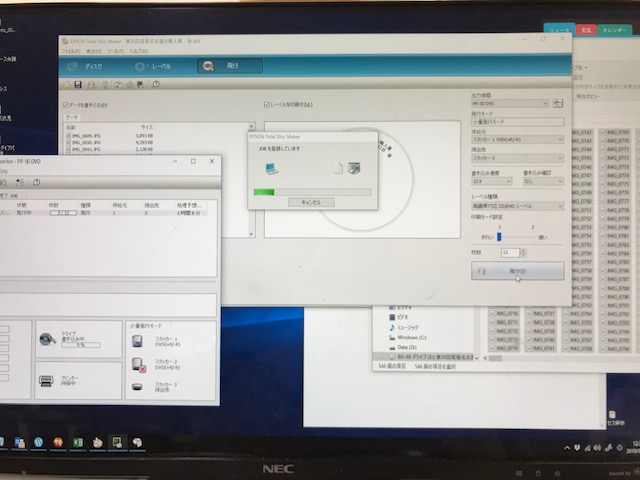Select file IMG_0690.JPG in the data list
640x480 pixels.
84,142
